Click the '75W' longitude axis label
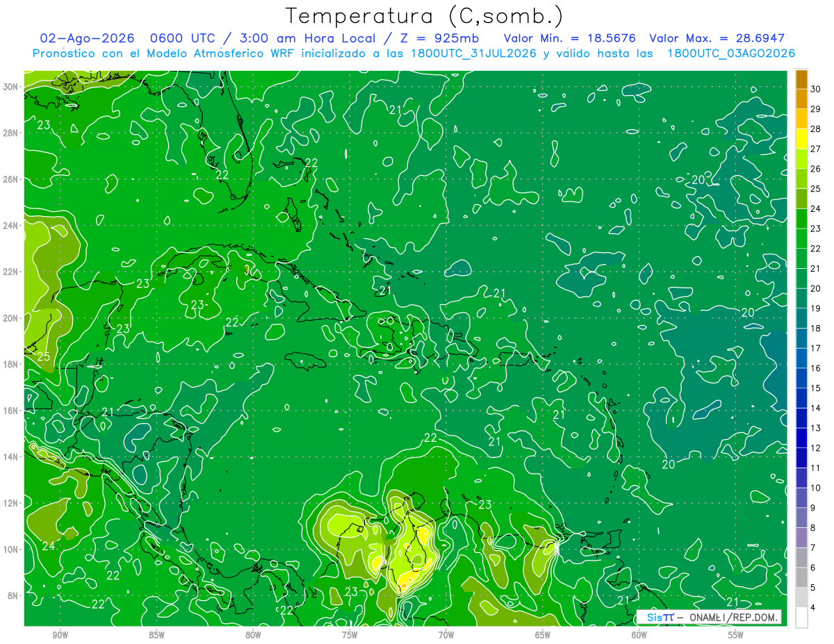 click(x=350, y=635)
